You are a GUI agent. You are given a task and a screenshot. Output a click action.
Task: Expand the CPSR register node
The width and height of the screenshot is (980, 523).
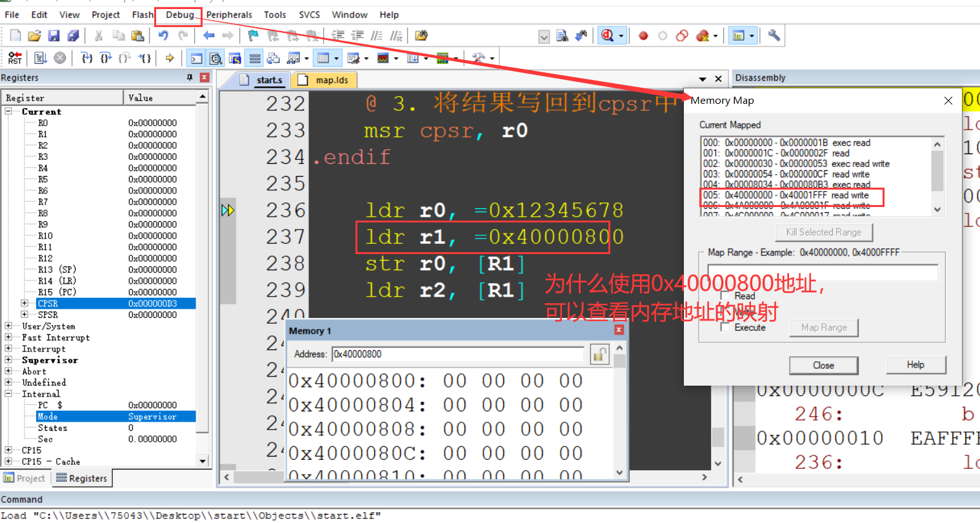[x=25, y=303]
